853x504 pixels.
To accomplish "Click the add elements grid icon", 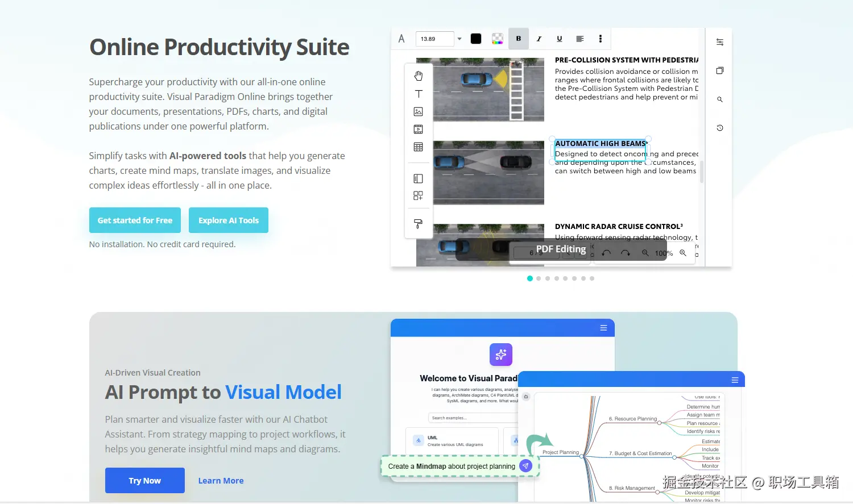I will [419, 195].
